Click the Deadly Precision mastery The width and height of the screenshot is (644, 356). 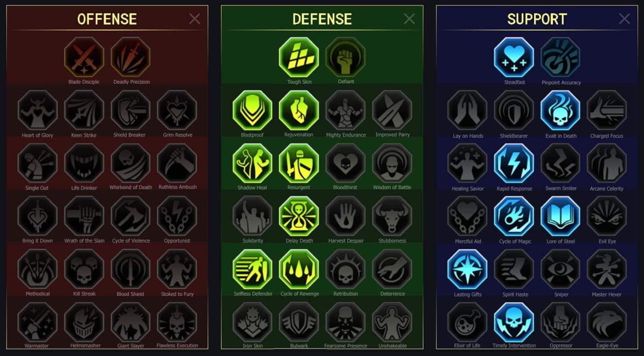coord(130,57)
